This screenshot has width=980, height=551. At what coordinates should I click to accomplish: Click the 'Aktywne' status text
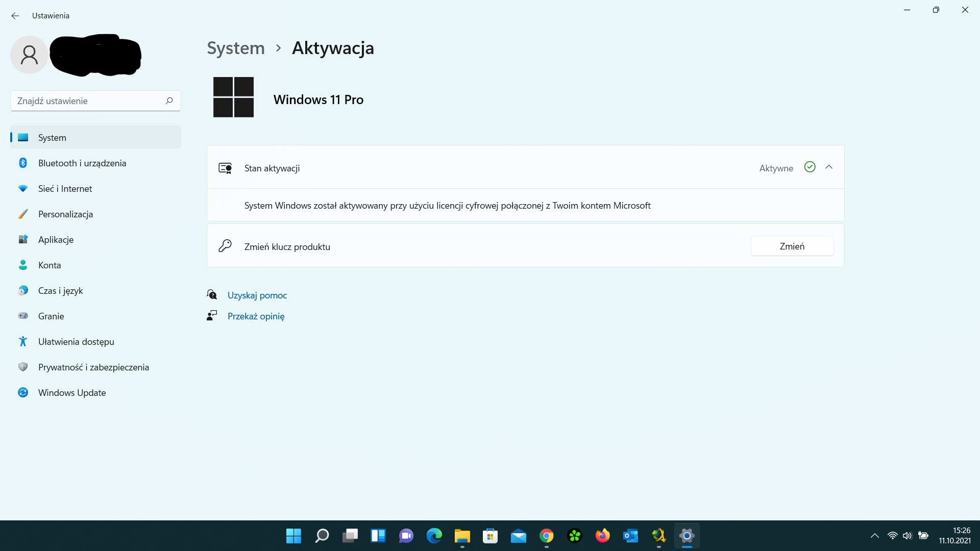click(776, 168)
